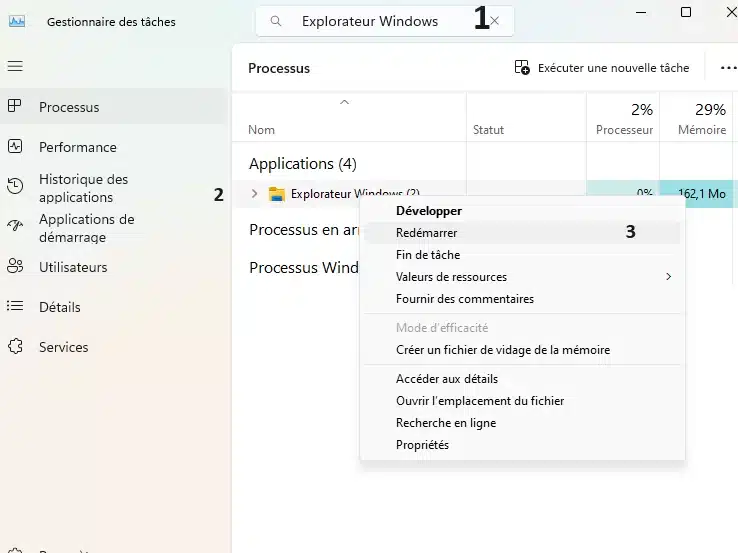Collapse the column sort chevron above Nom
This screenshot has width=738, height=553.
345,102
